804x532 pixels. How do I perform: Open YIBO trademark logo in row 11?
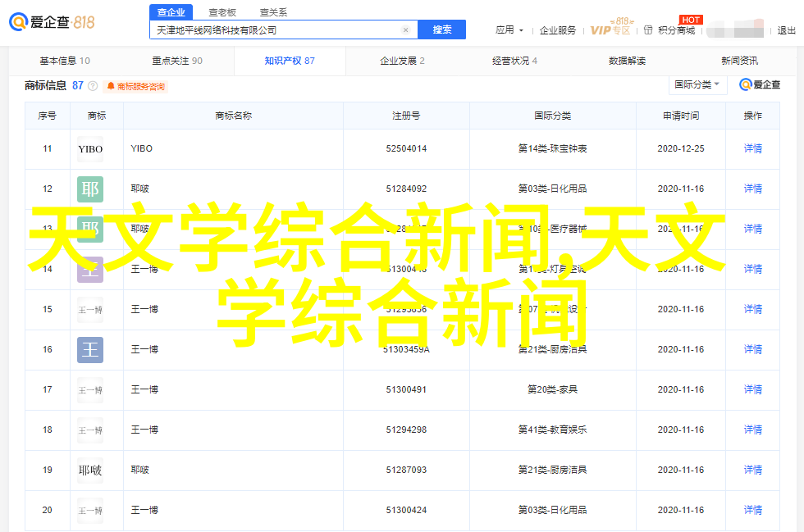90,149
